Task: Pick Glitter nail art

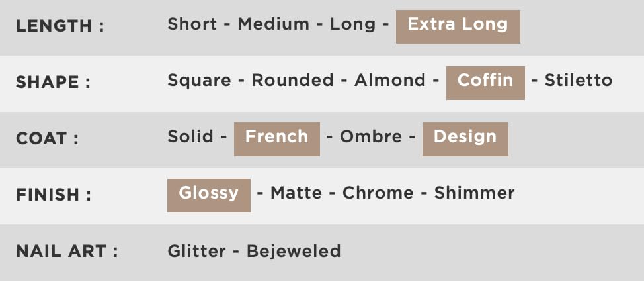Action: click(x=197, y=251)
